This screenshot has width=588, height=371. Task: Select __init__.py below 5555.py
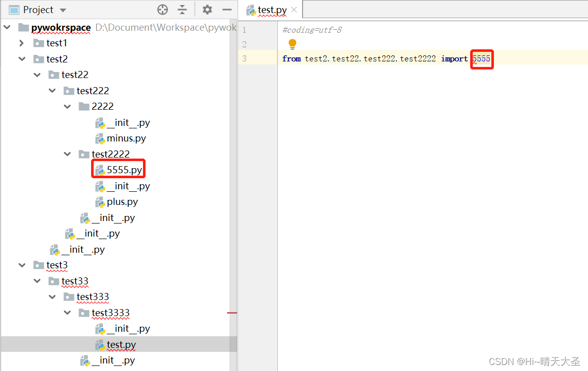click(x=128, y=186)
